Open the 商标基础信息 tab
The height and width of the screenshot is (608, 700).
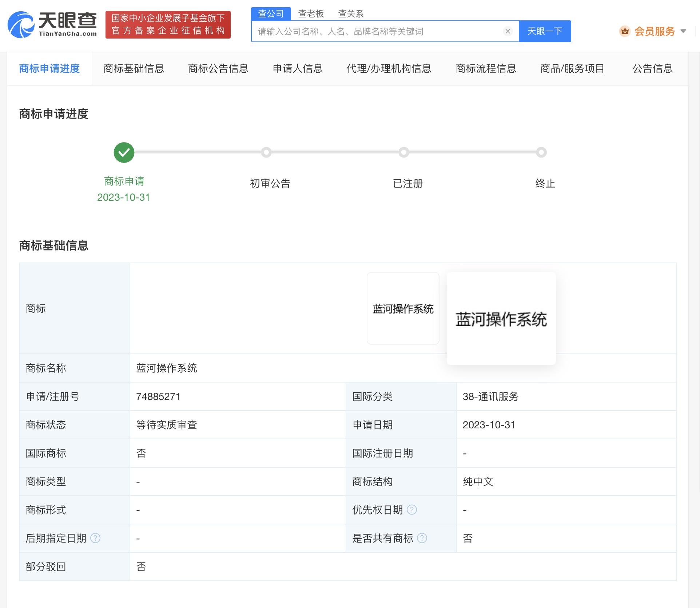point(134,68)
